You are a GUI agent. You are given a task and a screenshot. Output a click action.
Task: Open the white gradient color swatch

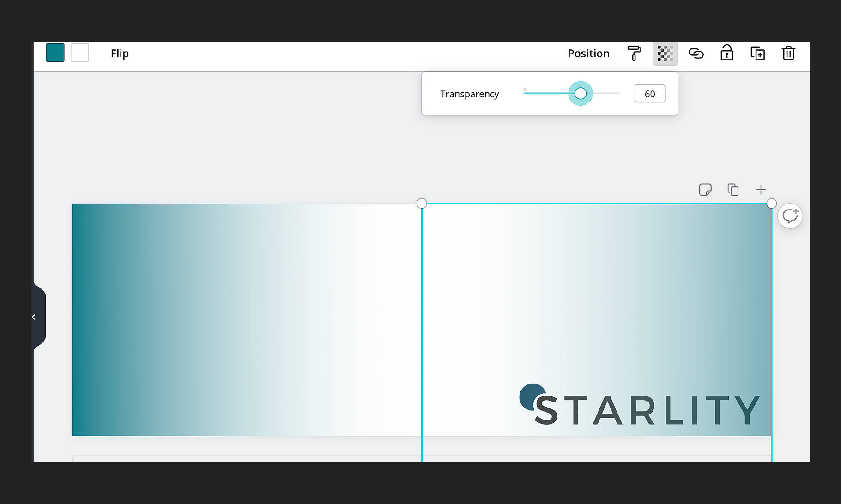pyautogui.click(x=80, y=53)
